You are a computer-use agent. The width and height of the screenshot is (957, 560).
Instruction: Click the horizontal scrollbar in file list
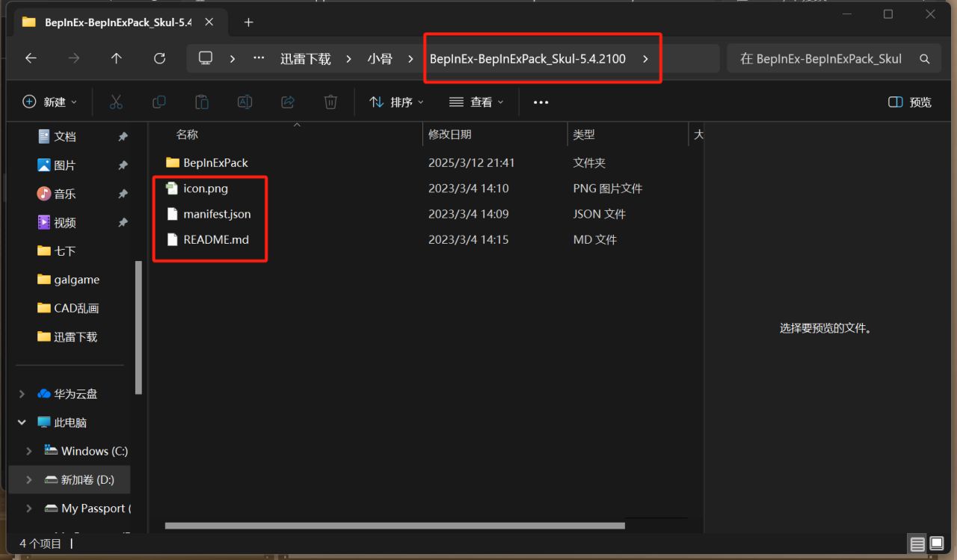click(395, 526)
